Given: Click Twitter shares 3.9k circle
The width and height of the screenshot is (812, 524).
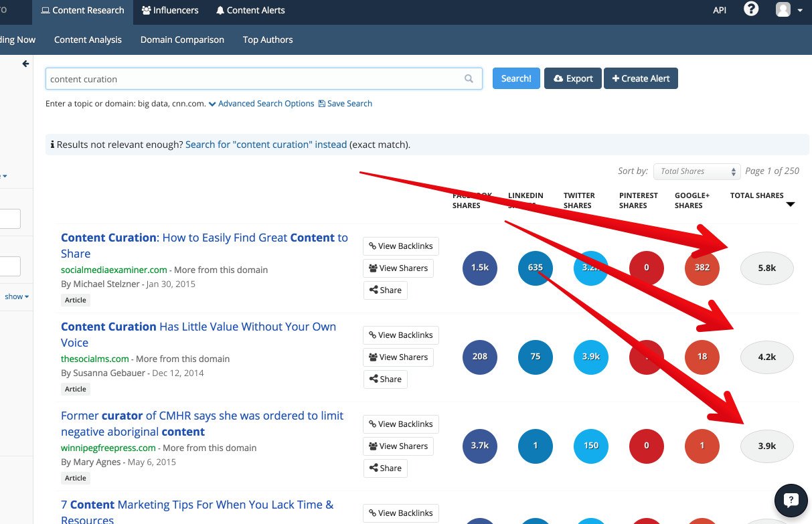Looking at the screenshot, I should [x=591, y=357].
